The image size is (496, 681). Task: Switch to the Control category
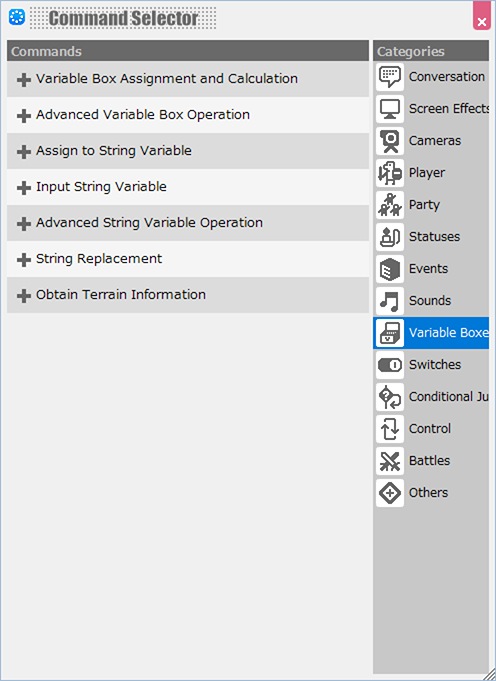pos(431,429)
